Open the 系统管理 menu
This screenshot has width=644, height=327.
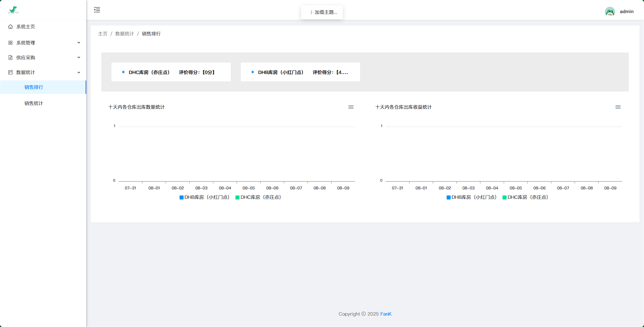pos(43,43)
